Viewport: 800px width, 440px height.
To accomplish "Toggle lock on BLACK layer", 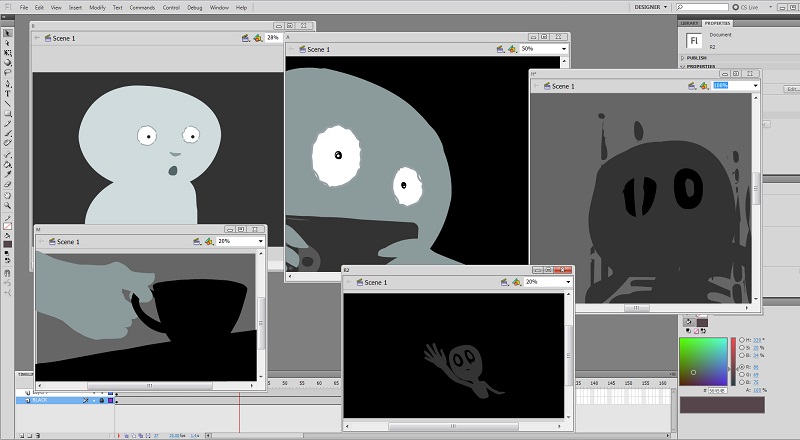I will 102,400.
